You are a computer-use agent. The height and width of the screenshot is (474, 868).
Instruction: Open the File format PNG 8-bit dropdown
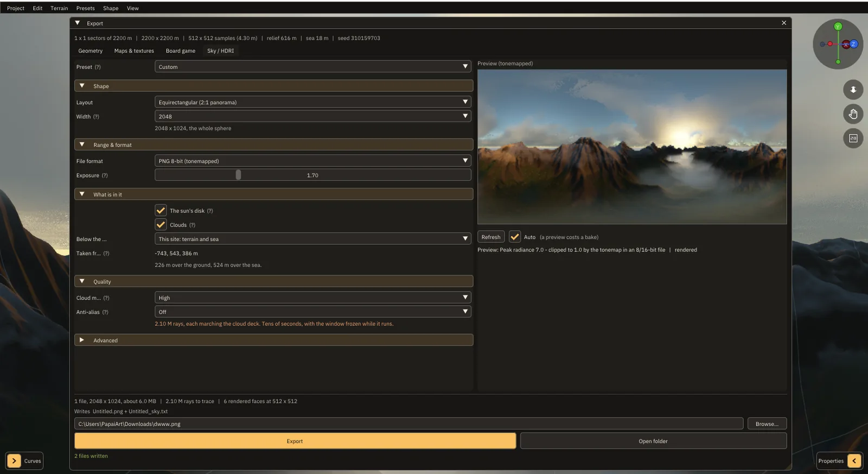312,161
